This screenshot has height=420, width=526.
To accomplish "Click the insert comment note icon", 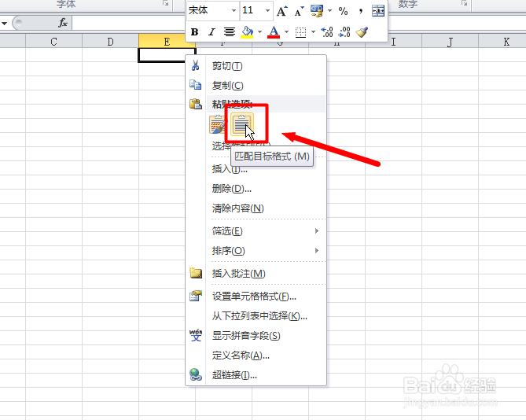I will pyautogui.click(x=196, y=273).
